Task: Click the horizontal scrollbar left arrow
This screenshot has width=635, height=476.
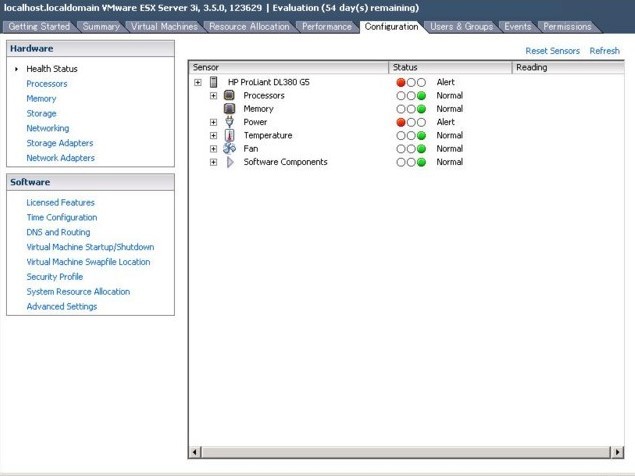Action: (195, 452)
